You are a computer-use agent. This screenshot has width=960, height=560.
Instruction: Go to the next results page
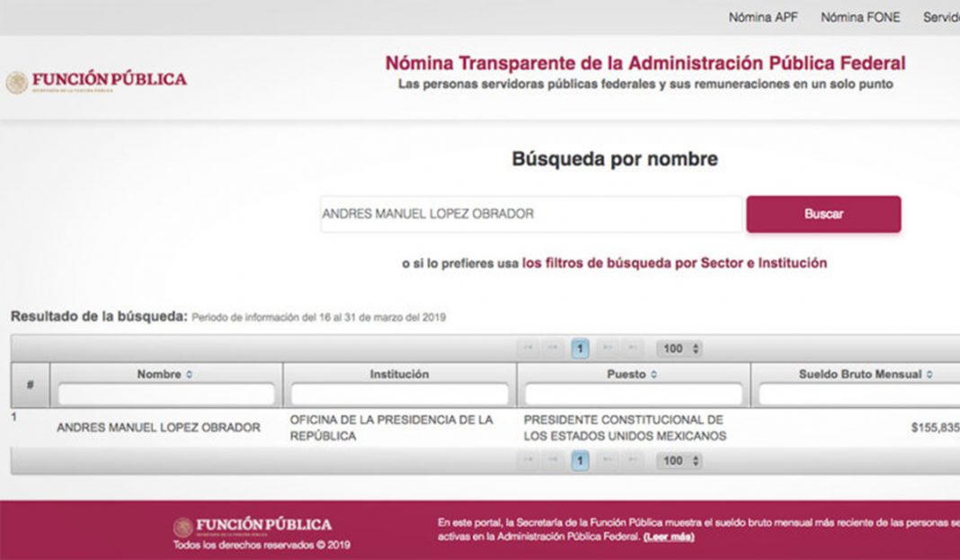[609, 349]
